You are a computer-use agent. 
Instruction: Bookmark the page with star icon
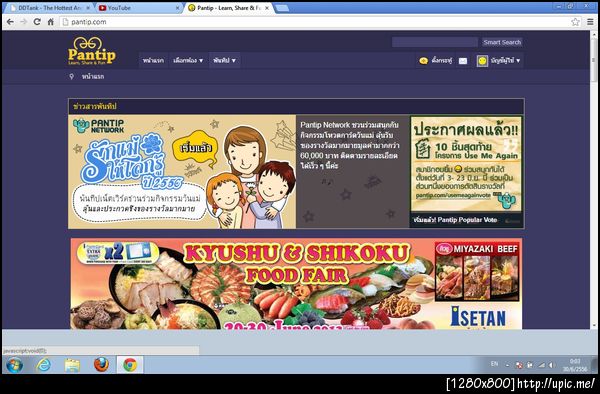coord(576,22)
